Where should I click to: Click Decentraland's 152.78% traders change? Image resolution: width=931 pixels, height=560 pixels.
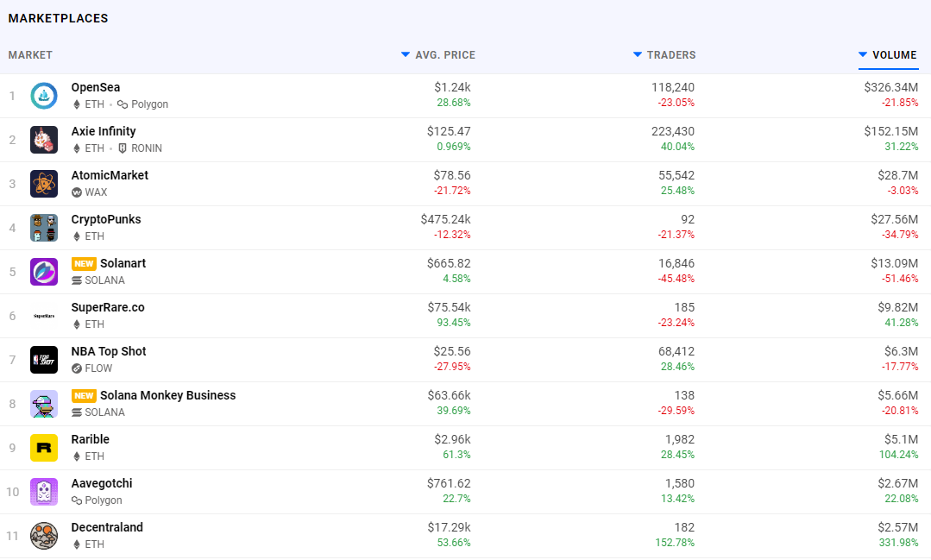[675, 542]
